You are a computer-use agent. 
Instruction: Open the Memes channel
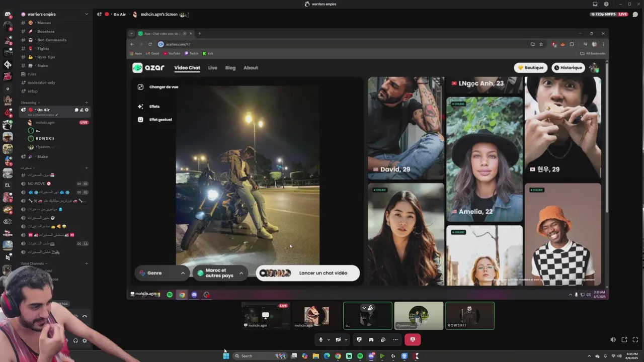[x=54, y=23]
